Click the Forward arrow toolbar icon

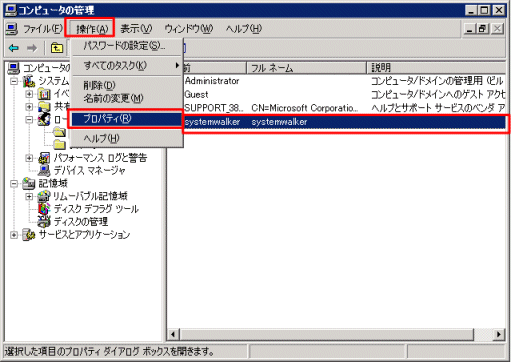tap(32, 48)
